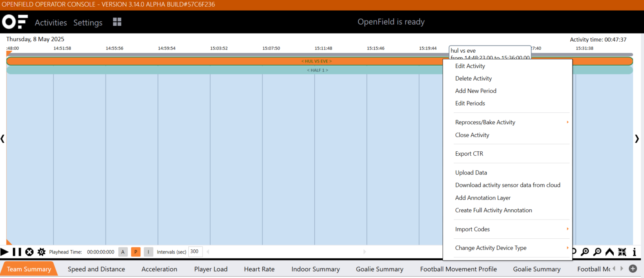Click the date Thursday, 8 May 2025
The width and height of the screenshot is (644, 278).
[35, 39]
